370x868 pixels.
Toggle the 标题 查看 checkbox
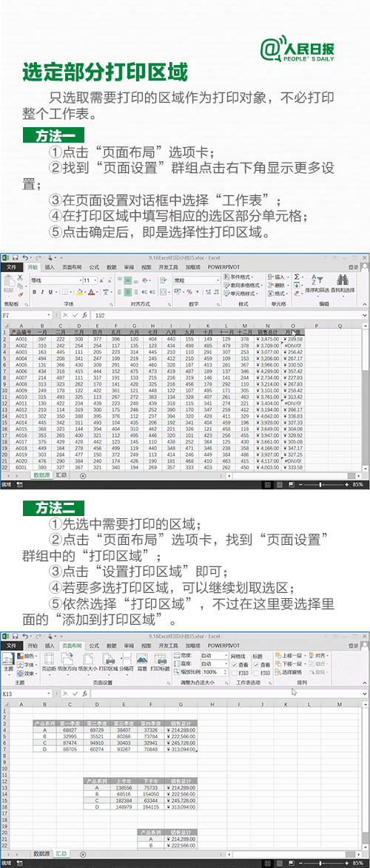256,665
